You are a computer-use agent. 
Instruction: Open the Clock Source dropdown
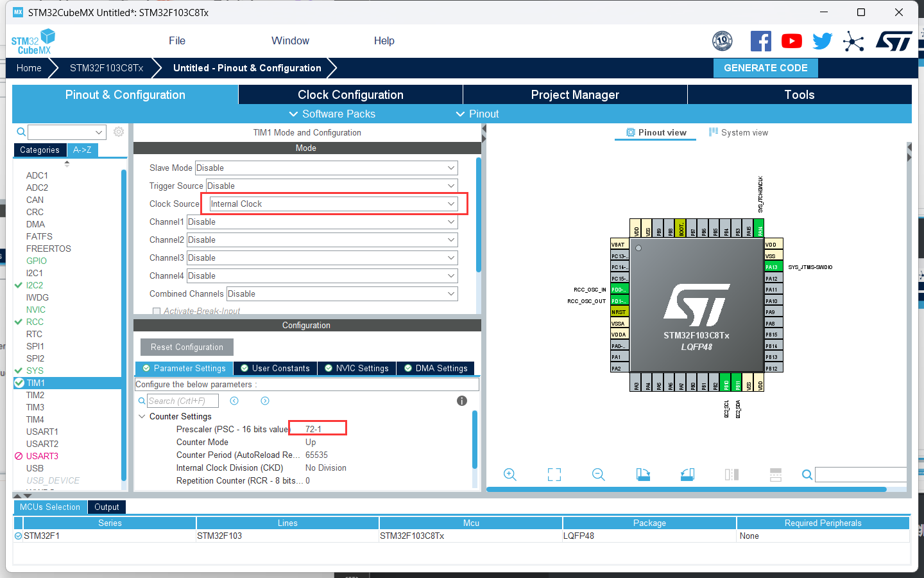click(334, 204)
